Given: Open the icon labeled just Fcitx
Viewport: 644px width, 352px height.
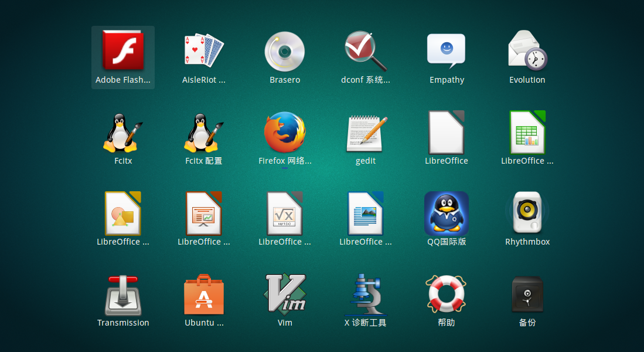Looking at the screenshot, I should (123, 133).
